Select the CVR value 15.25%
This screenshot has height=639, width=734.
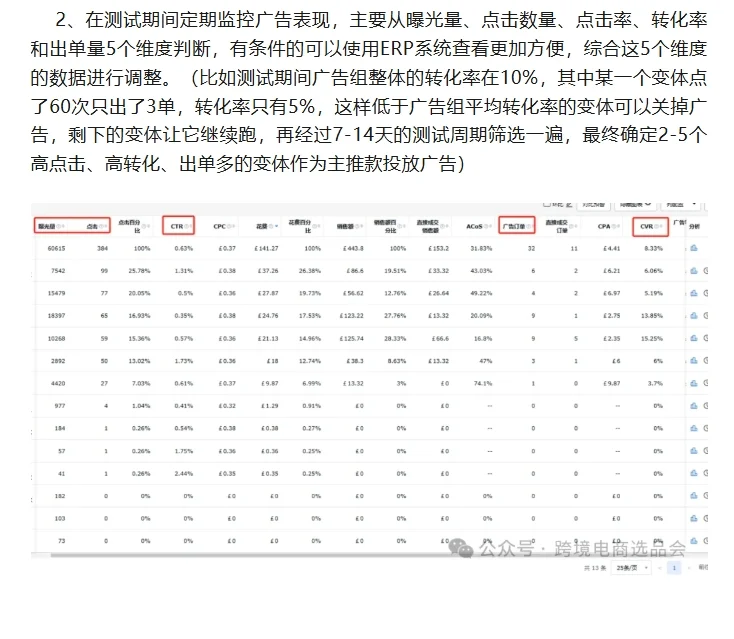click(652, 338)
